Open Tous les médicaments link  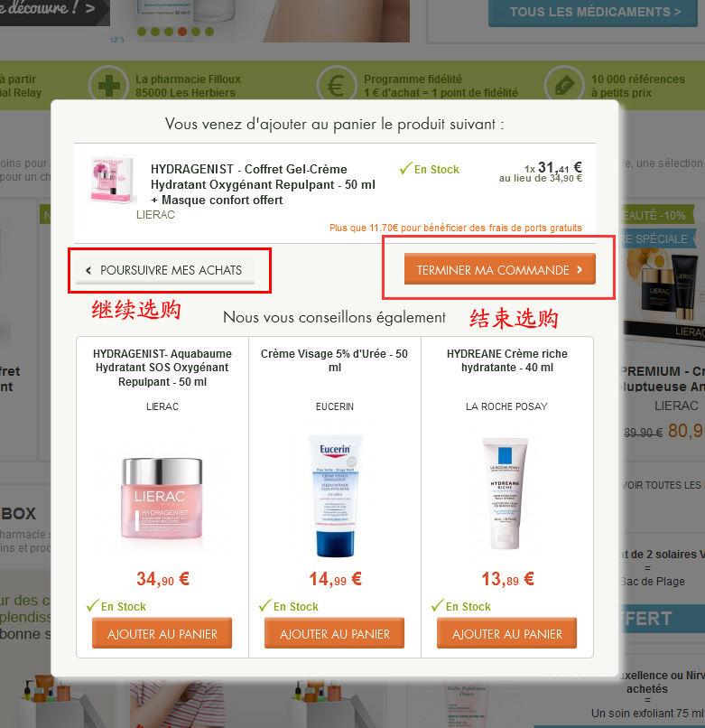(593, 12)
